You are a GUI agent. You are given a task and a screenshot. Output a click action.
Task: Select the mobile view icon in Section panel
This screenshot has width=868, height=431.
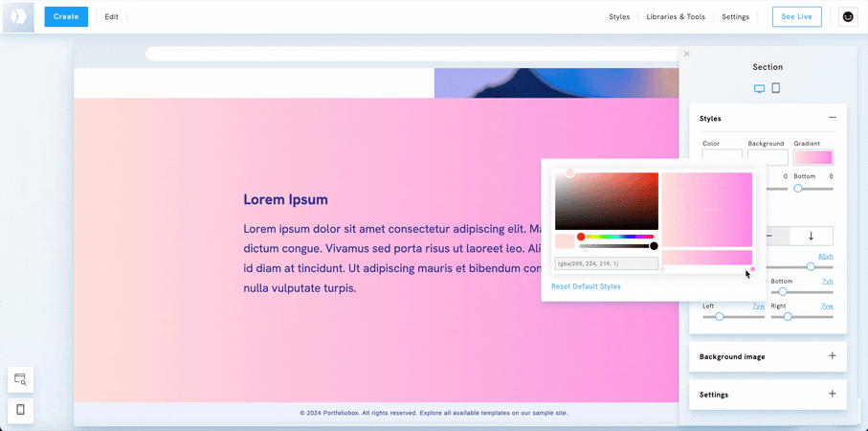click(x=776, y=88)
